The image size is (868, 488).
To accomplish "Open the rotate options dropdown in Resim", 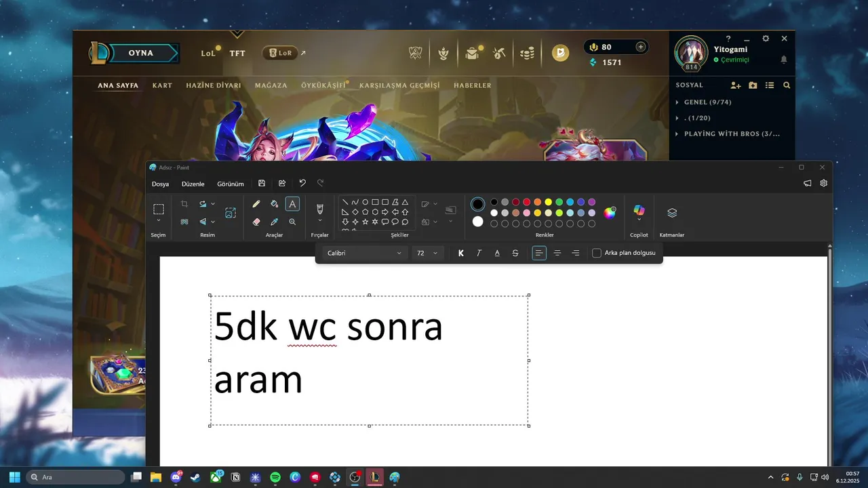I will pyautogui.click(x=213, y=204).
